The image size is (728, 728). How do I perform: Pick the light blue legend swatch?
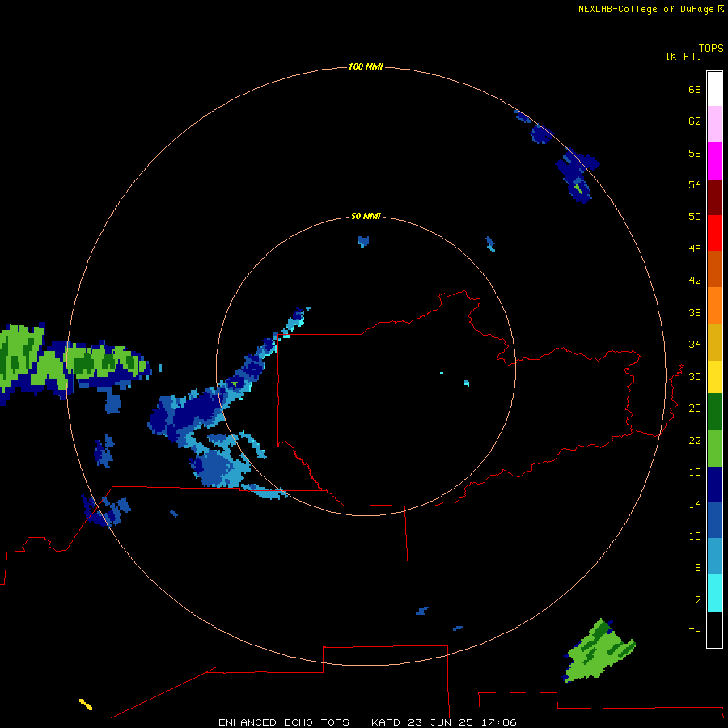tap(714, 557)
